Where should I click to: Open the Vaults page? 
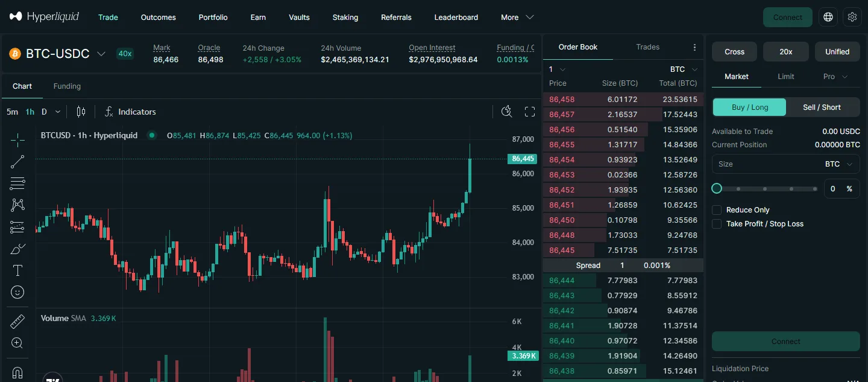pyautogui.click(x=299, y=18)
